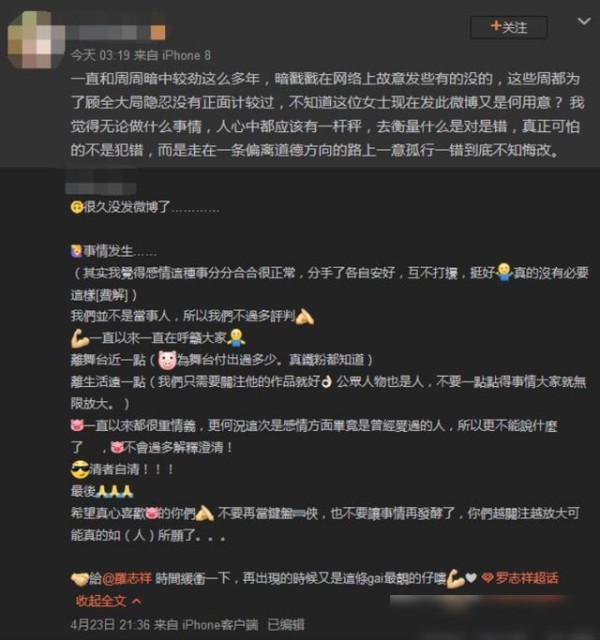
Task: Click the super topic diamond icon
Action: [487, 578]
